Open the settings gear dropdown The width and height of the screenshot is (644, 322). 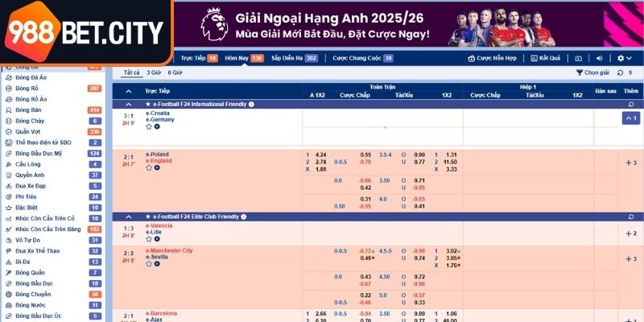pyautogui.click(x=625, y=59)
